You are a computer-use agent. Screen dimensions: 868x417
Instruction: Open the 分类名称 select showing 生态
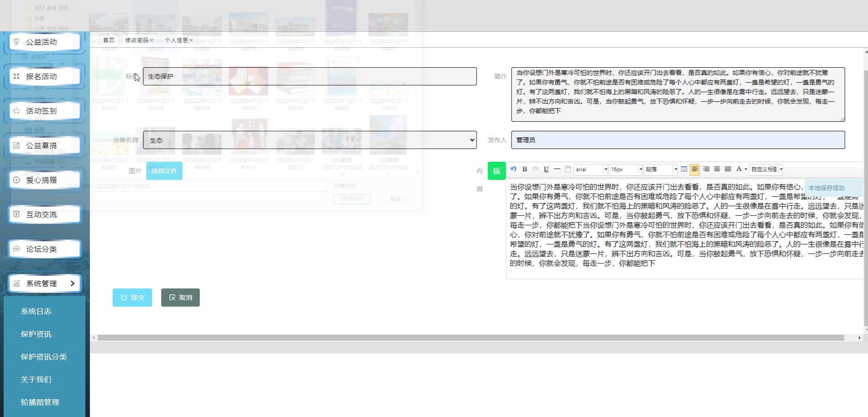pos(310,140)
